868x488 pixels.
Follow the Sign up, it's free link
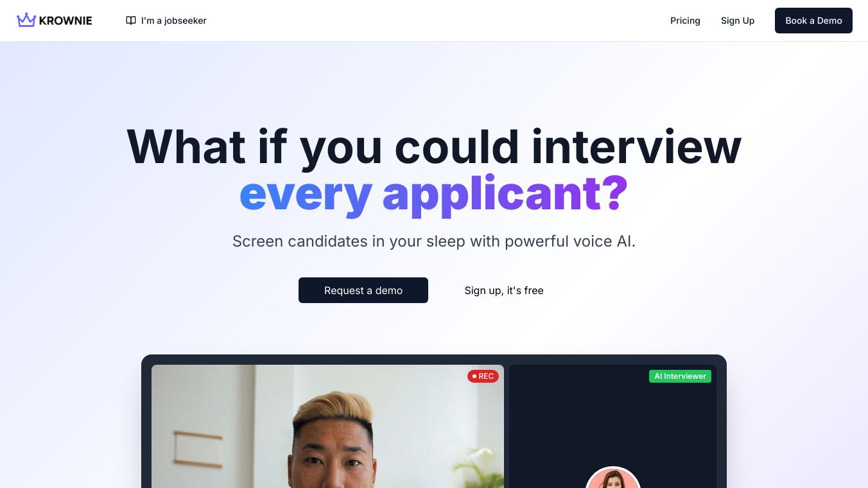(x=504, y=290)
